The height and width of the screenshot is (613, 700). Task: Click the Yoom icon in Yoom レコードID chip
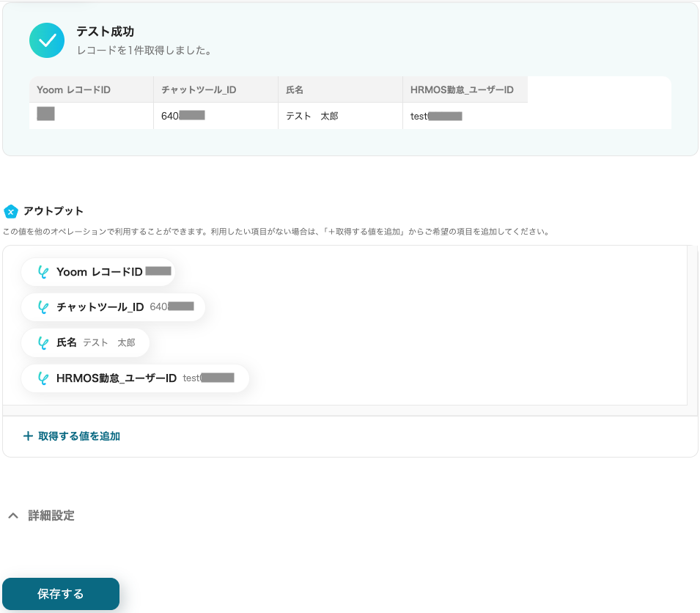click(x=43, y=272)
